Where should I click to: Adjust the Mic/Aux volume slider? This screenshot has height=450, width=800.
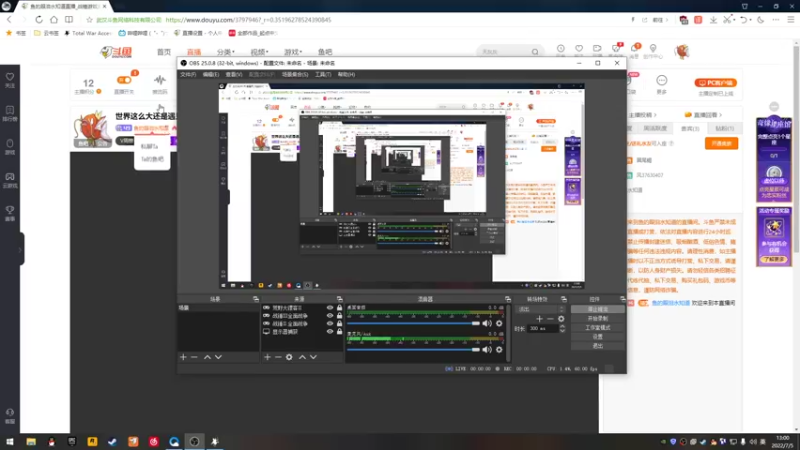pos(413,349)
